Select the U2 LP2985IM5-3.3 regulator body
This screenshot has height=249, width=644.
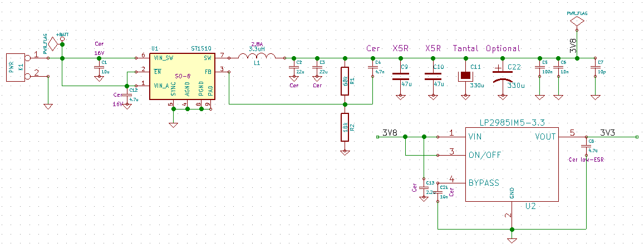click(512, 165)
